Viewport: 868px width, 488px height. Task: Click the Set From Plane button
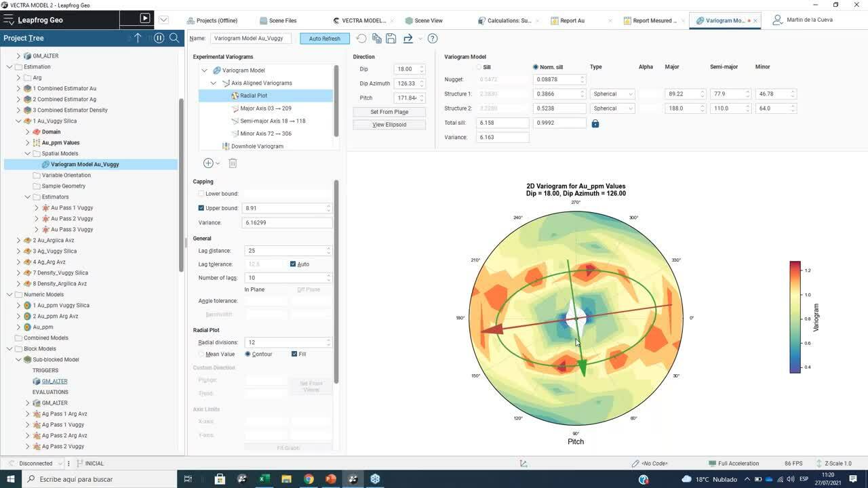pyautogui.click(x=389, y=112)
